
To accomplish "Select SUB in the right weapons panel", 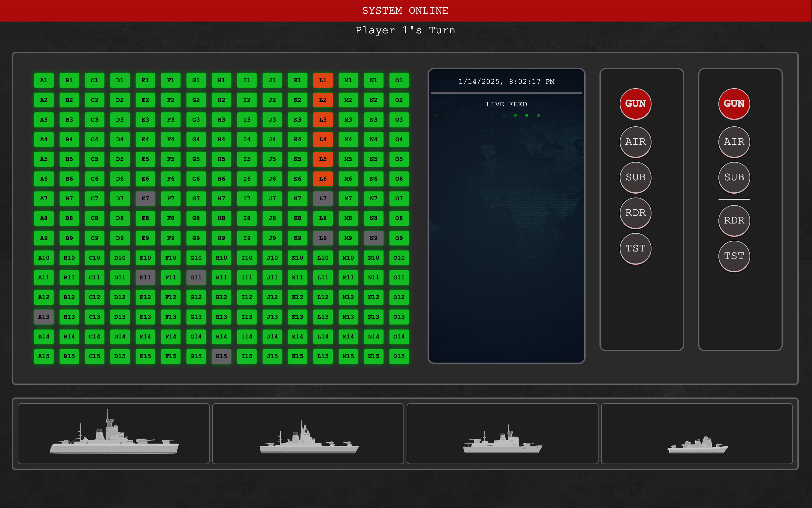I will 734,177.
